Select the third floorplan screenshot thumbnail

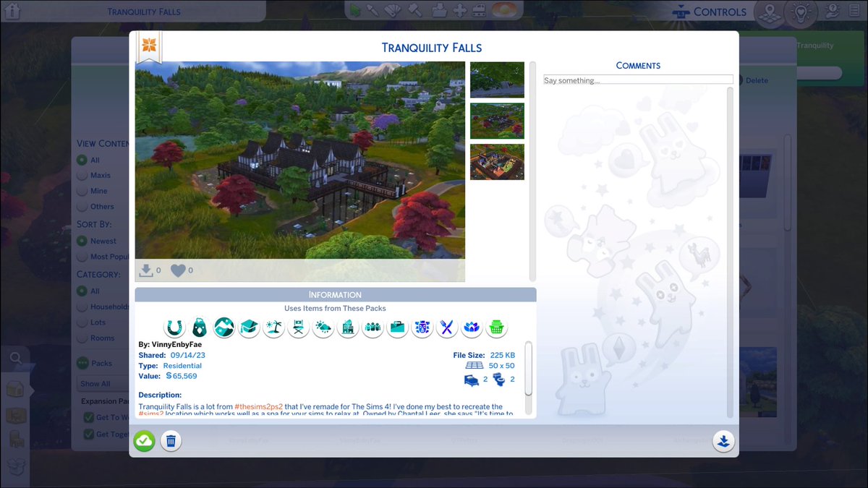(497, 162)
